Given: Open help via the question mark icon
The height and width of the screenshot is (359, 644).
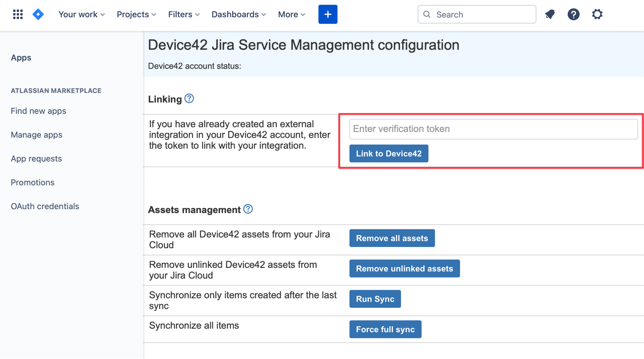Looking at the screenshot, I should coord(573,14).
